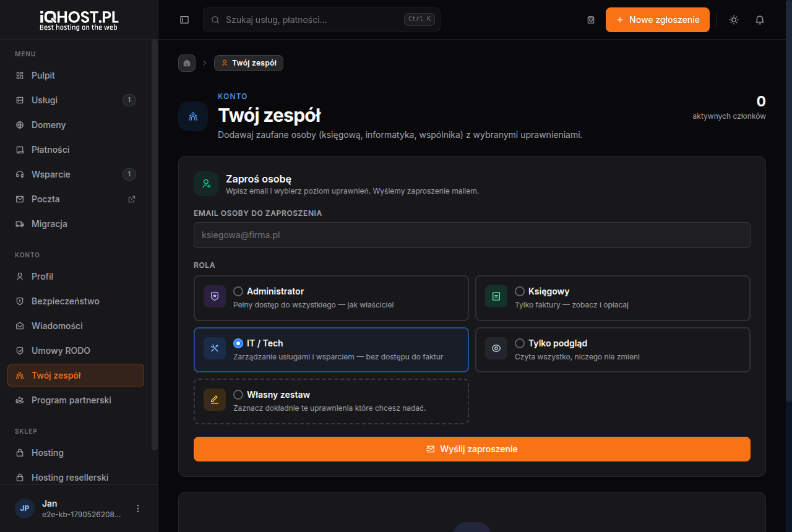792x532 pixels.
Task: Go to Usługi in the sidebar
Action: point(75,100)
